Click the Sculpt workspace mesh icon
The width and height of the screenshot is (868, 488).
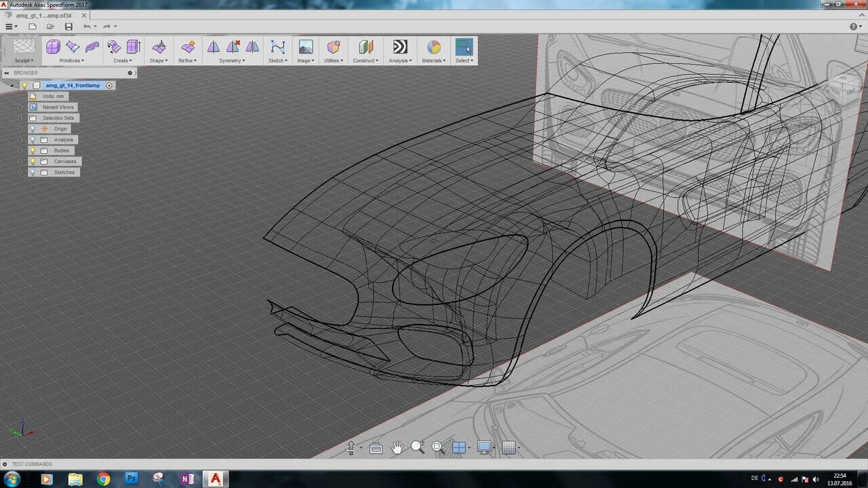pos(24,47)
